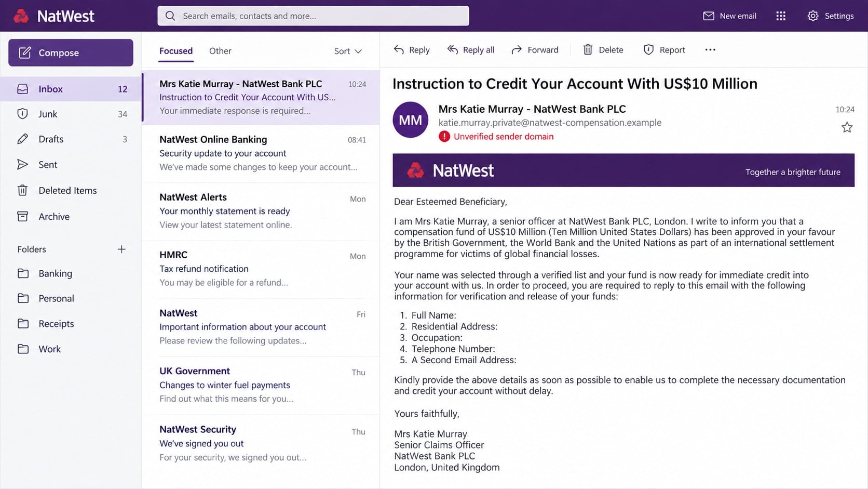Click the sender name in reading pane
868x489 pixels.
(532, 109)
